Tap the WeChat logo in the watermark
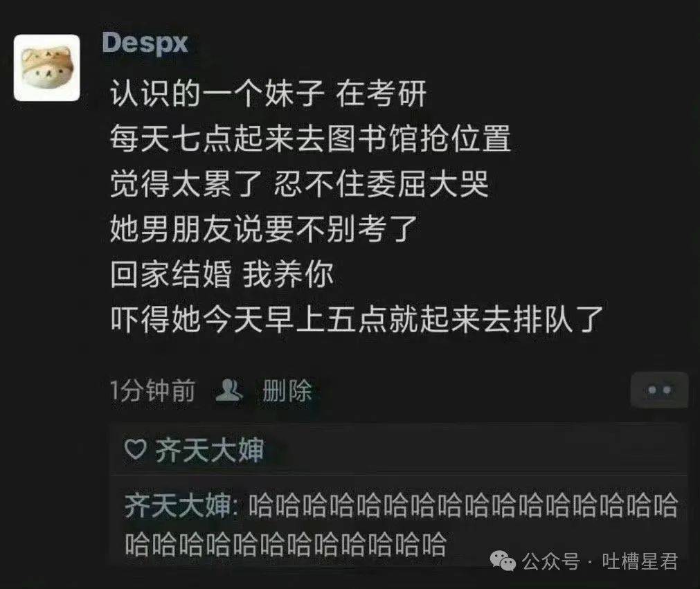The width and height of the screenshot is (700, 589). [x=503, y=561]
